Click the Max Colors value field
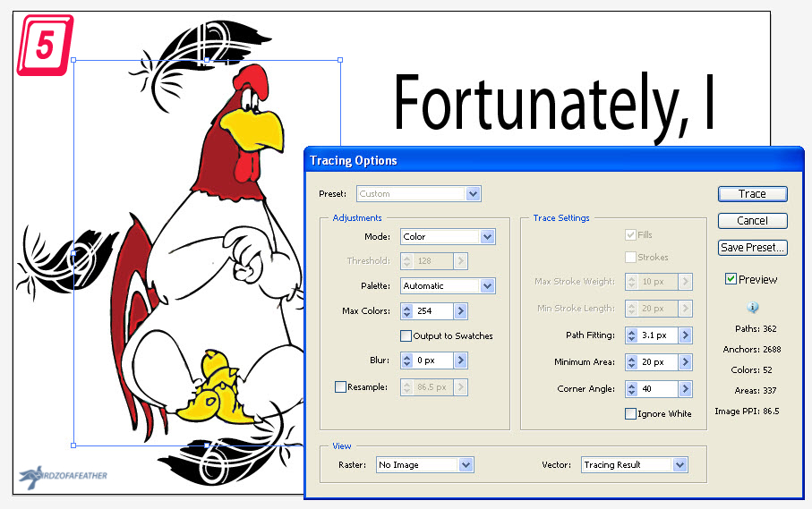Image resolution: width=812 pixels, height=509 pixels. [434, 311]
